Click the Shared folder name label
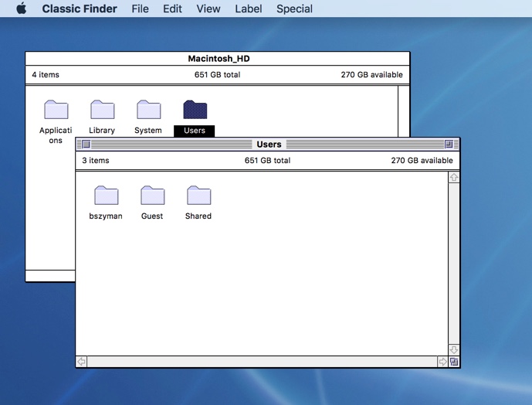The image size is (532, 405). pos(198,216)
